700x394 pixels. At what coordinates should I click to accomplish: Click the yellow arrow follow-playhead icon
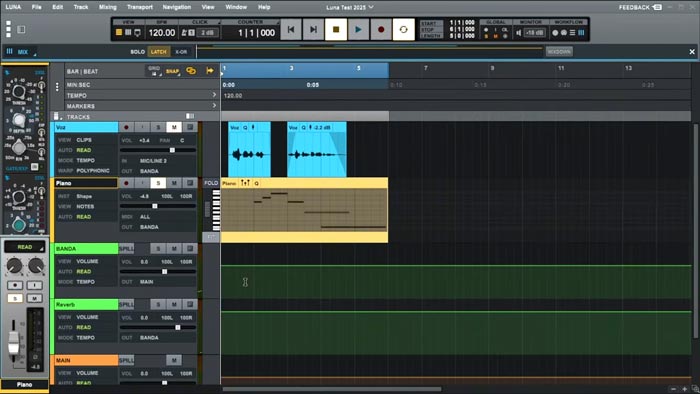click(x=210, y=71)
